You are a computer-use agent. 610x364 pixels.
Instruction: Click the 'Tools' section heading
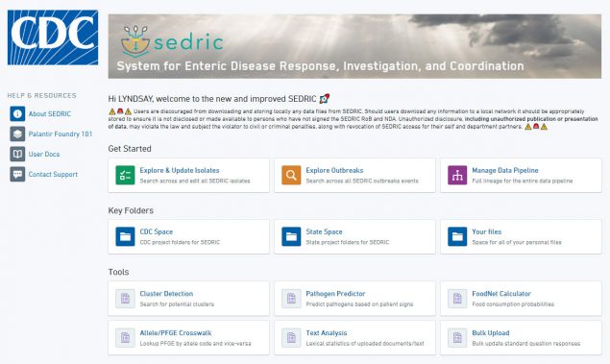118,272
